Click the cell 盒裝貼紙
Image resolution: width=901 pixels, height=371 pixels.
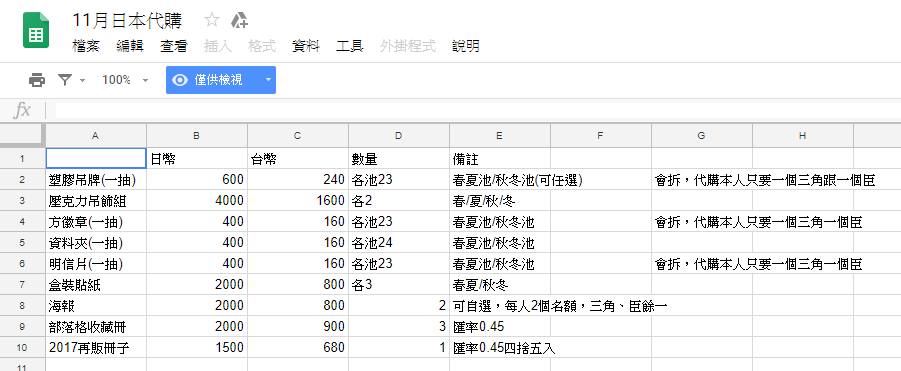point(95,285)
